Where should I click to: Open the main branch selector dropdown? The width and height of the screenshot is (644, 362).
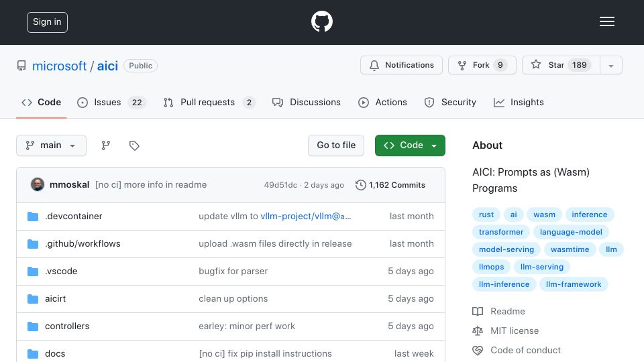point(52,145)
